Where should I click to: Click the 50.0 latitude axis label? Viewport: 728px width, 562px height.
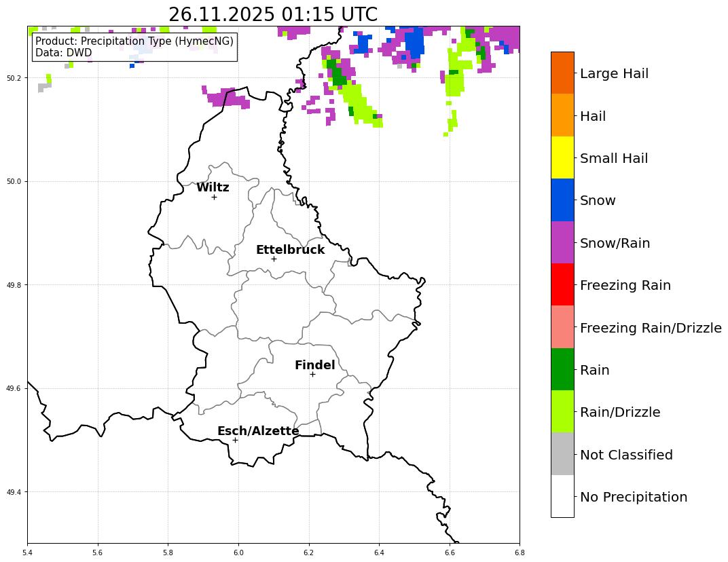(x=14, y=181)
